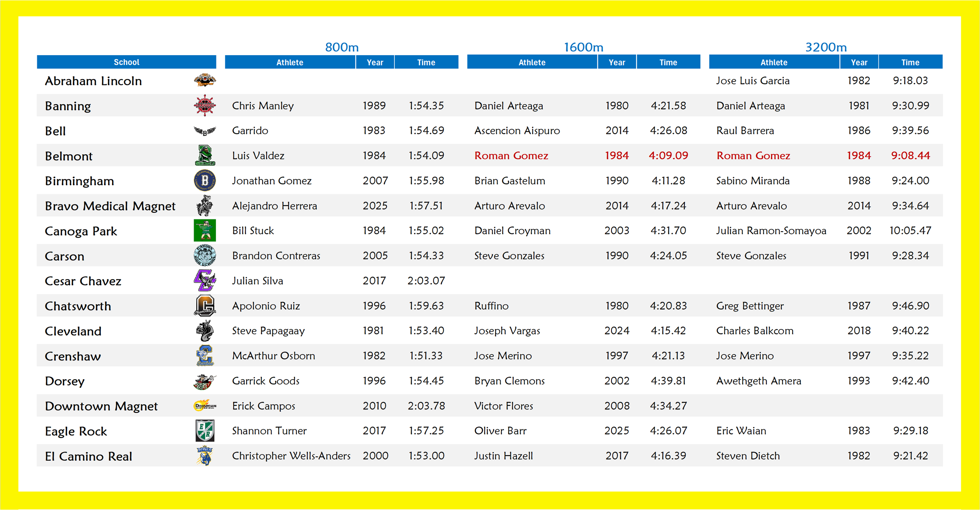Select the 3200m section title

[x=826, y=47]
